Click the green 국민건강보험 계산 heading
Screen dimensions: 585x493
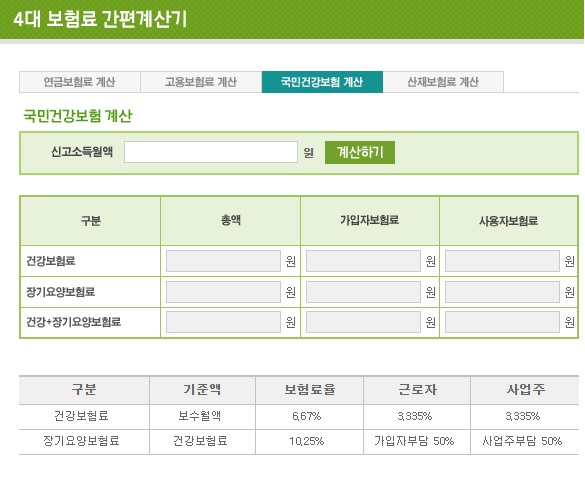click(78, 115)
